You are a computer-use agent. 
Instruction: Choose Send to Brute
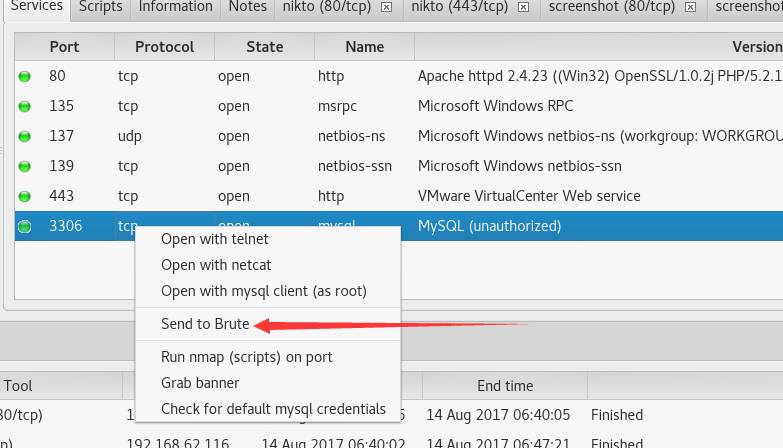205,324
